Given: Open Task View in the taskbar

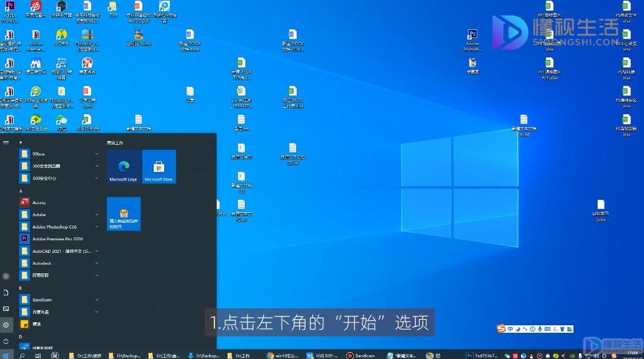Looking at the screenshot, I should click(x=37, y=355).
